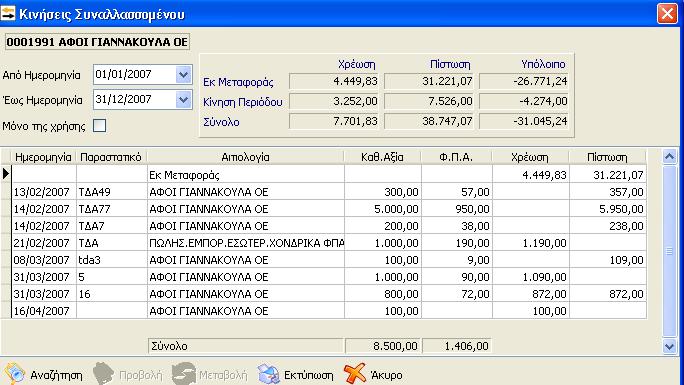Click the Σύνολο balance -31.045,24

tap(523, 121)
